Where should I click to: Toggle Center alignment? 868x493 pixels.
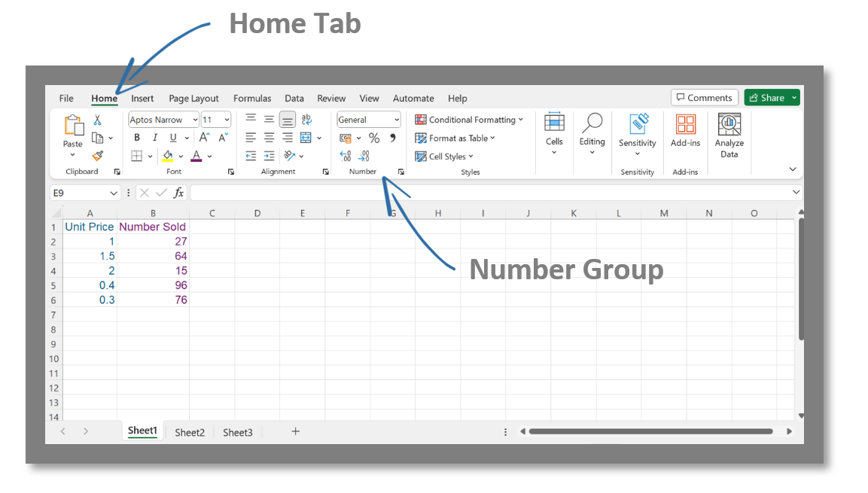click(x=269, y=138)
